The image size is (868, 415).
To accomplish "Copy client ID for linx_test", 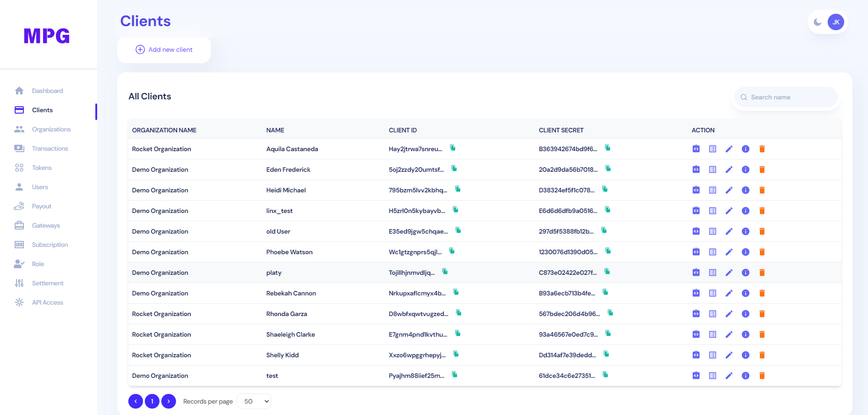I will point(456,210).
